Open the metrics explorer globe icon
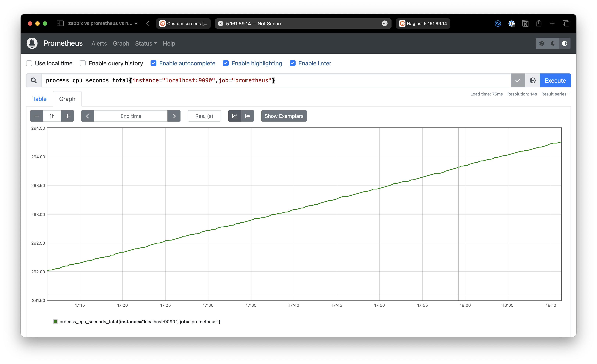 [x=532, y=80]
